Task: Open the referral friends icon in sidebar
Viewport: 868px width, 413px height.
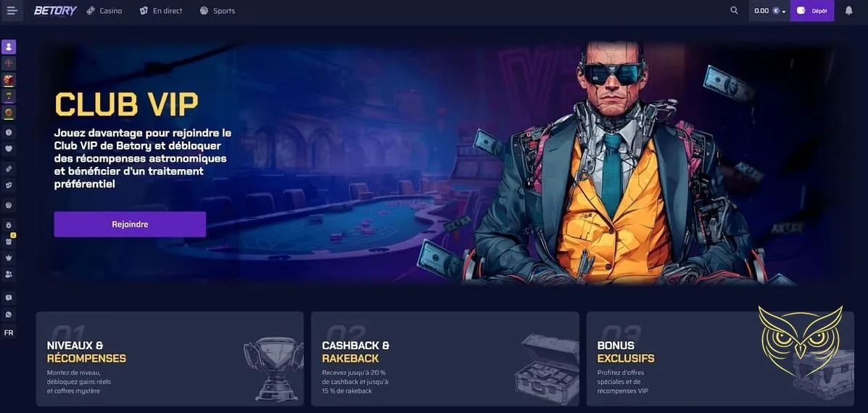Action: [x=9, y=274]
